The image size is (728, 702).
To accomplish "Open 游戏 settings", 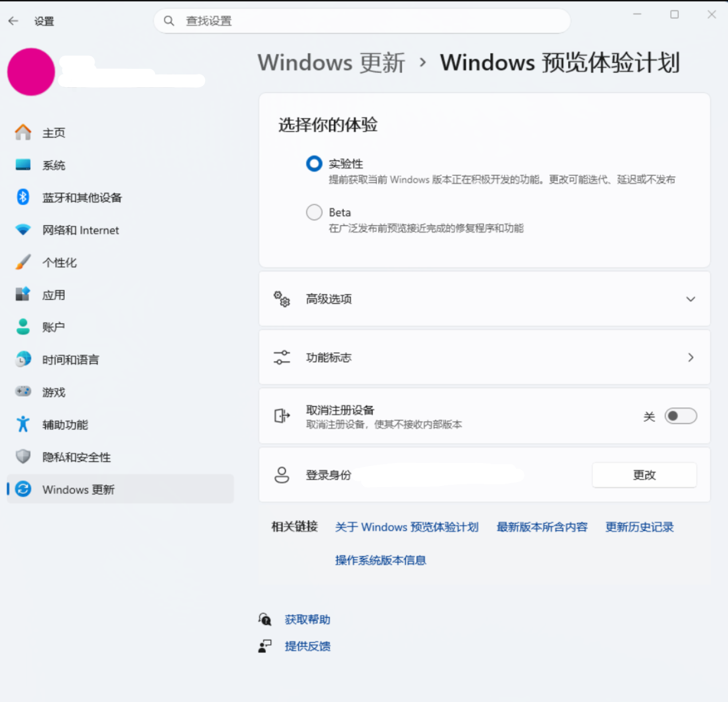I will pos(120,391).
